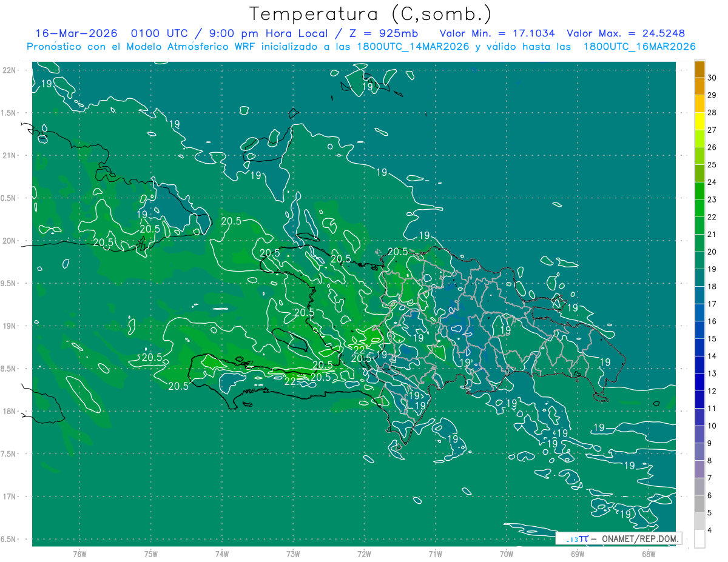Click the 'Temperatura (C,somb.)' map title
This screenshot has height=562, width=728.
click(x=370, y=14)
